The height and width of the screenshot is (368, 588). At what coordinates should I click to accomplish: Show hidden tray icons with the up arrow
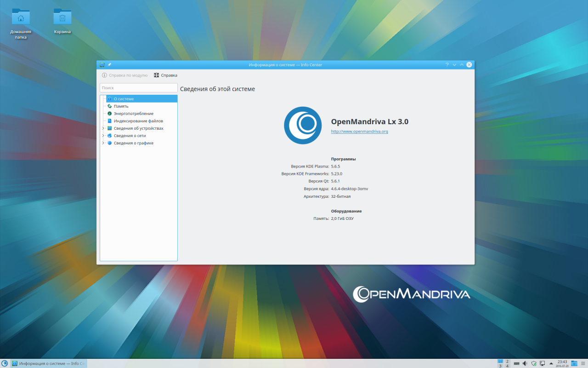[551, 363]
